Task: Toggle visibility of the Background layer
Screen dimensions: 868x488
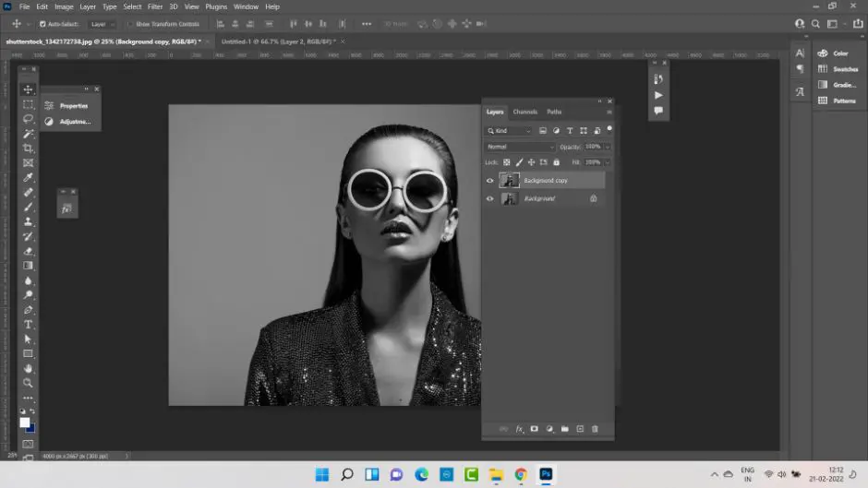Action: pyautogui.click(x=490, y=198)
